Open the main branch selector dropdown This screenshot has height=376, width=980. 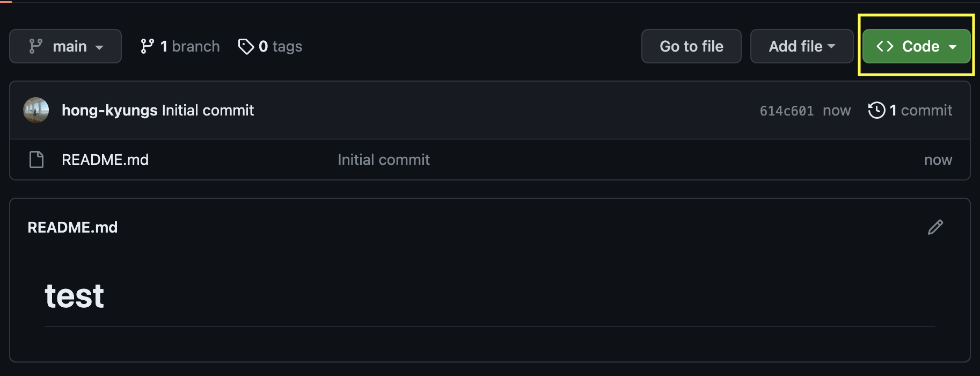[65, 46]
